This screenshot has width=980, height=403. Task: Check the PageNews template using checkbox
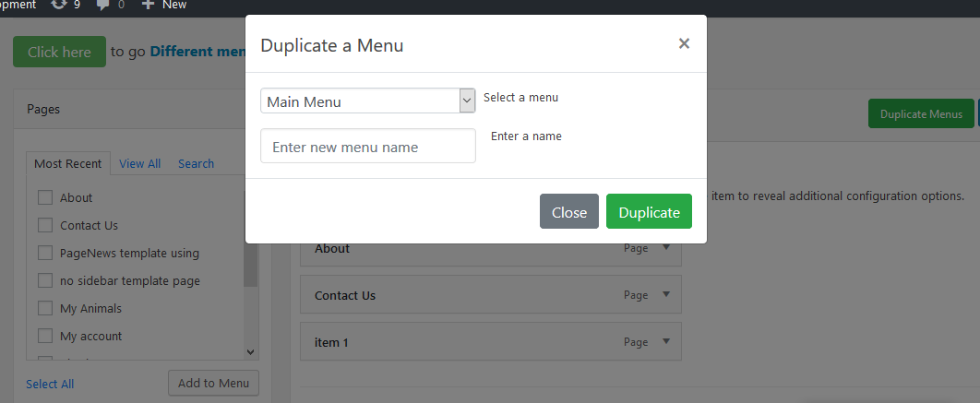click(x=45, y=253)
